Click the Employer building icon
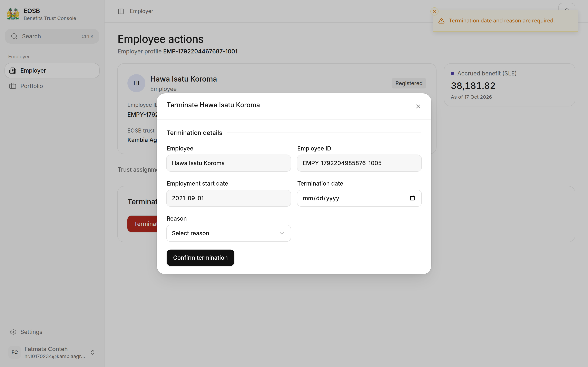 click(x=13, y=71)
